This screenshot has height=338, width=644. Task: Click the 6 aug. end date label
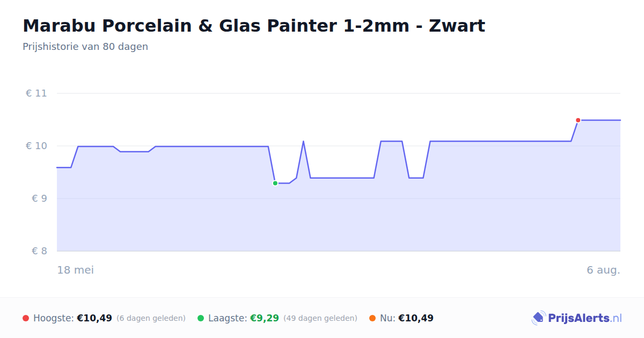point(603,270)
